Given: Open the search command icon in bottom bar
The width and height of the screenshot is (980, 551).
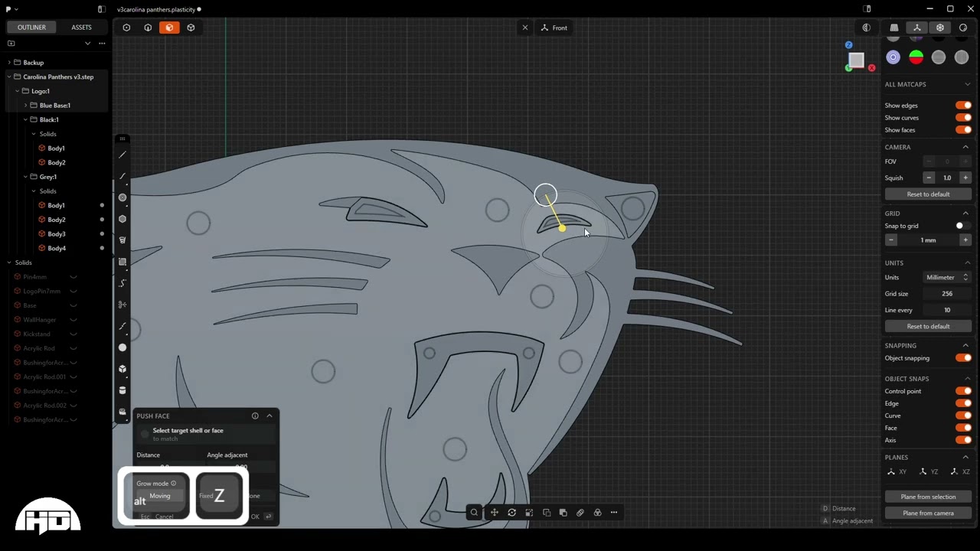Looking at the screenshot, I should 474,513.
